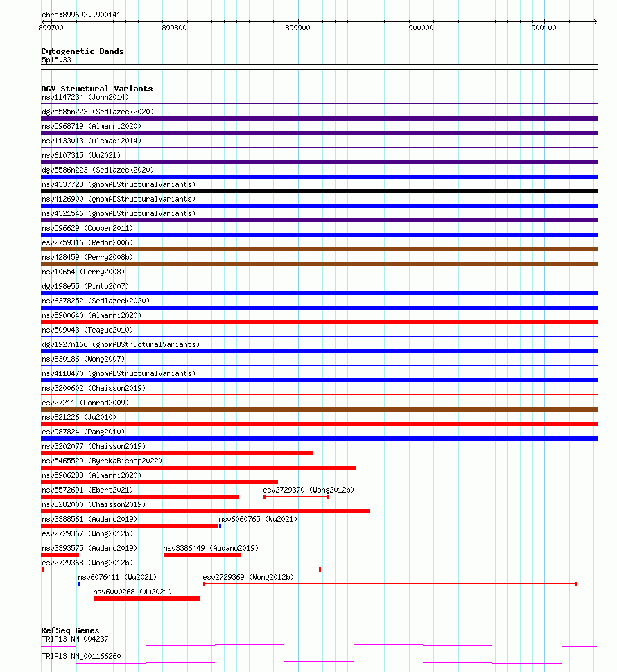617x672 pixels.
Task: Open nsv5968719 (Almarri2020) variant label
Action: pos(92,126)
